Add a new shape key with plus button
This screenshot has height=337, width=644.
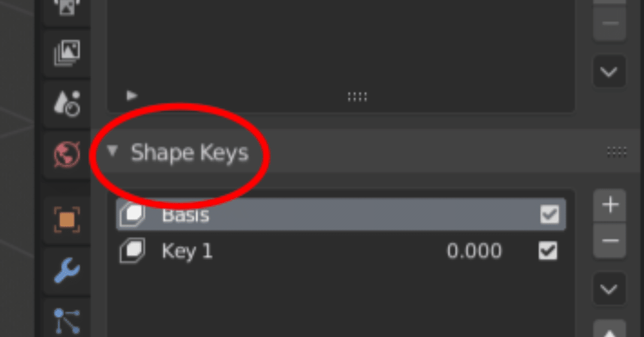[x=610, y=205]
